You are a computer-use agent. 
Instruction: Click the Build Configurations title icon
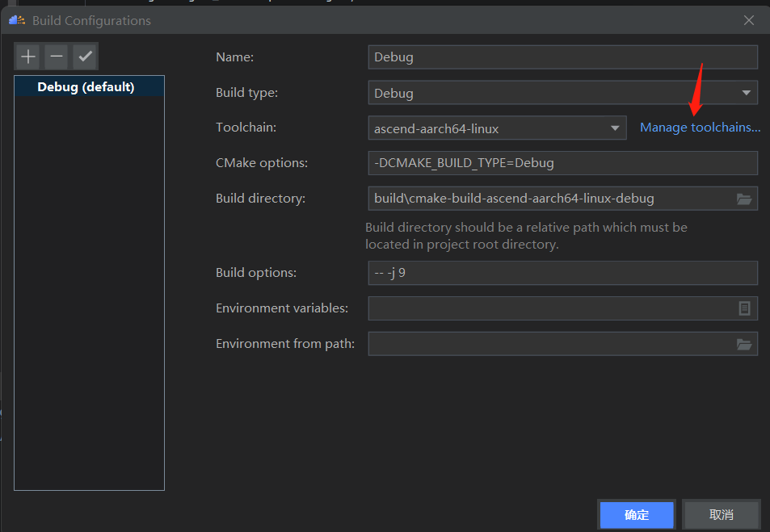pos(18,20)
